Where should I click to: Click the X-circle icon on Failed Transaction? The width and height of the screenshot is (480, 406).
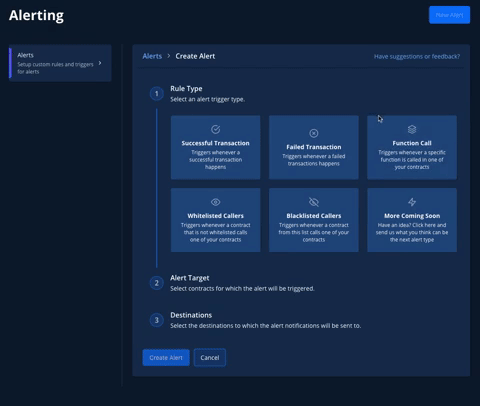tap(314, 133)
